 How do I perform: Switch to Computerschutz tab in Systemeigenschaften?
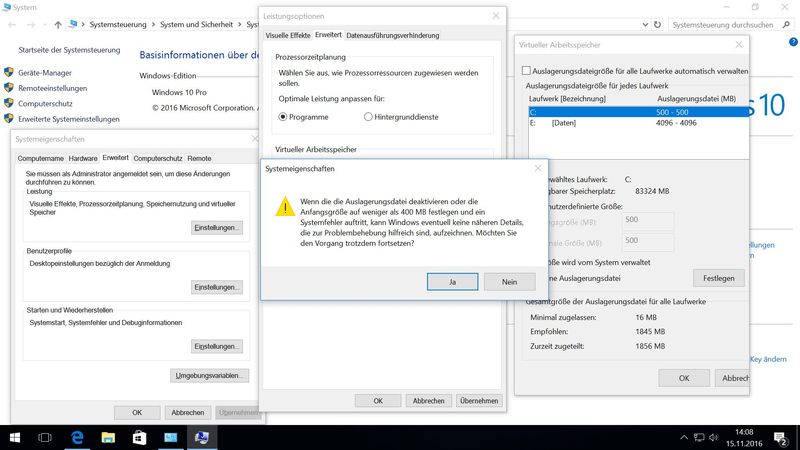[158, 158]
